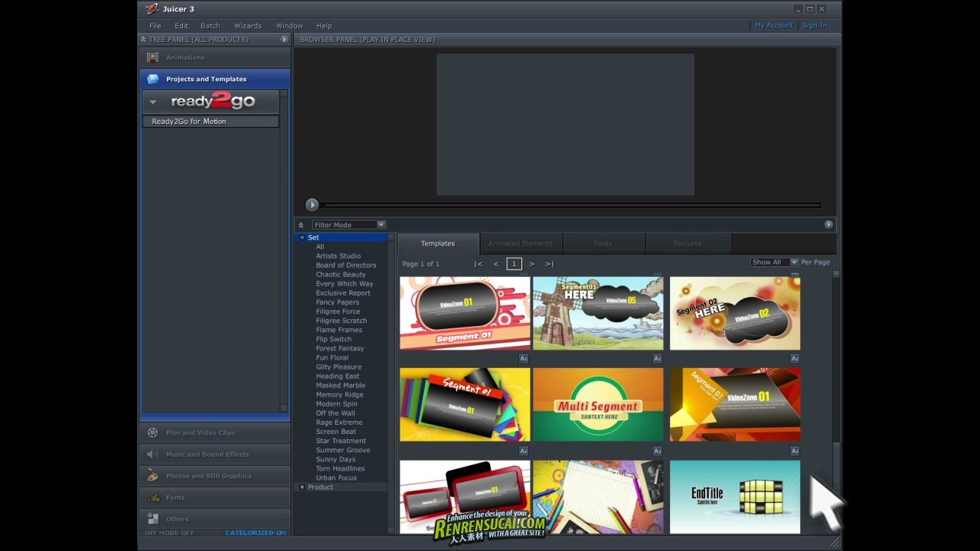Click the page number 1 field

[x=514, y=263]
